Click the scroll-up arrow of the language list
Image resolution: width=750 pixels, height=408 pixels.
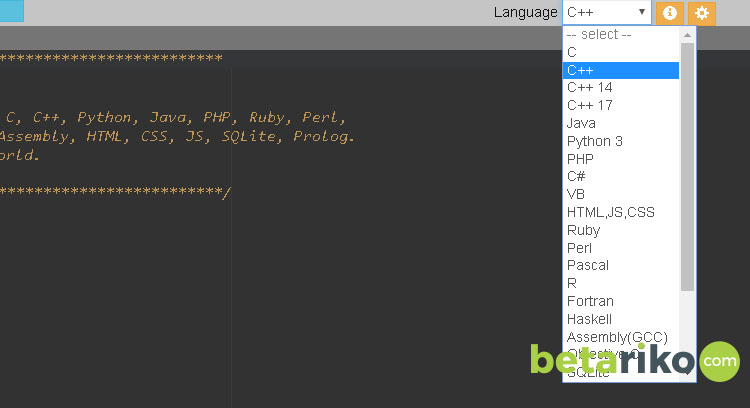687,35
